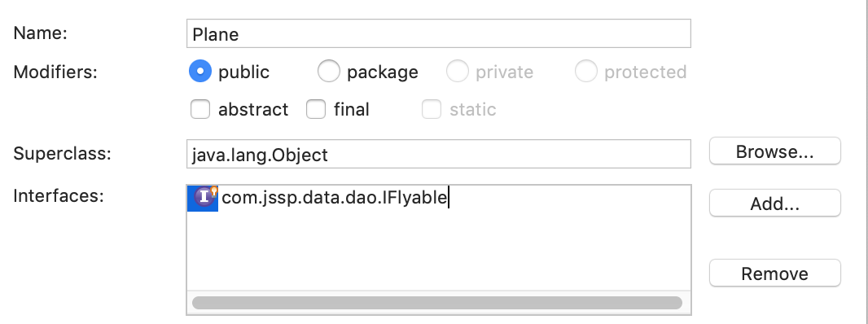The width and height of the screenshot is (868, 324).
Task: Click the Superclass: label
Action: click(x=63, y=153)
